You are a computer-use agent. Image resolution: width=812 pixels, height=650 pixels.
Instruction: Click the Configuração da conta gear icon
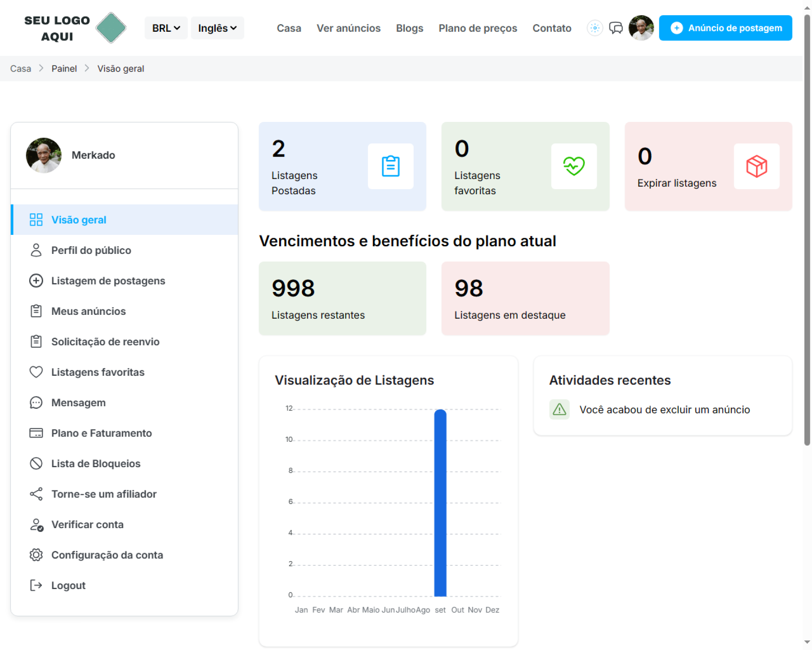(x=36, y=555)
